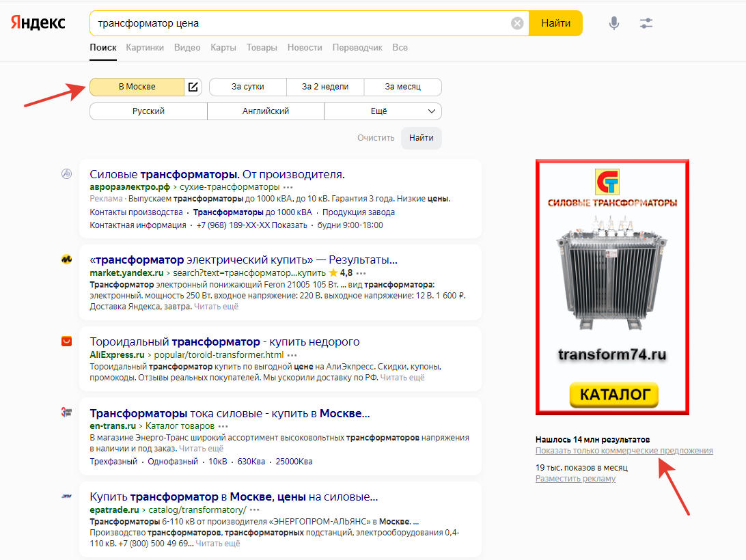Click Читать ещё in AliExpress result
This screenshot has height=560, width=746.
[402, 378]
